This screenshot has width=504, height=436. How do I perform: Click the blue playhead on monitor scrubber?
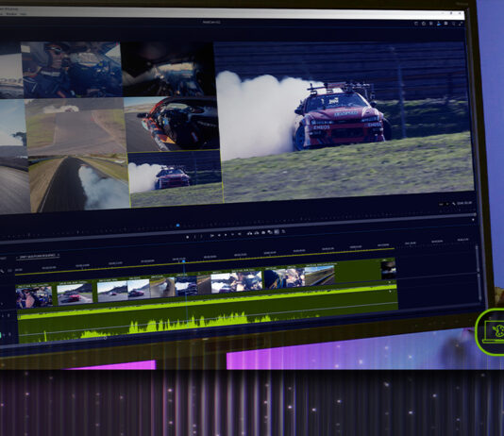[x=177, y=226]
